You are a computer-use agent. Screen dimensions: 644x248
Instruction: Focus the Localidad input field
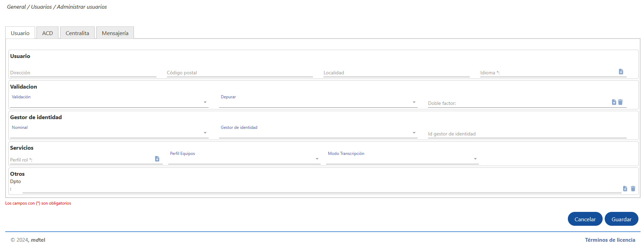(x=396, y=73)
